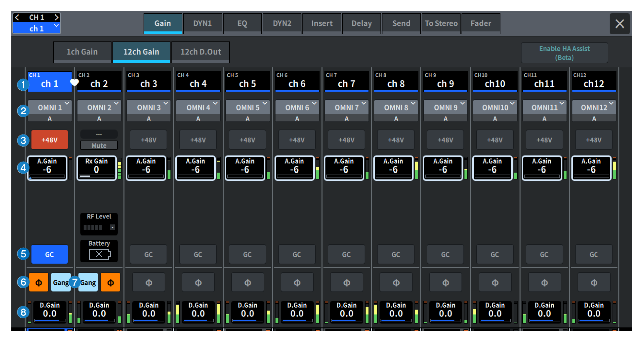Enable +48V phantom power on ch 6
This screenshot has width=644, height=342.
point(297,140)
